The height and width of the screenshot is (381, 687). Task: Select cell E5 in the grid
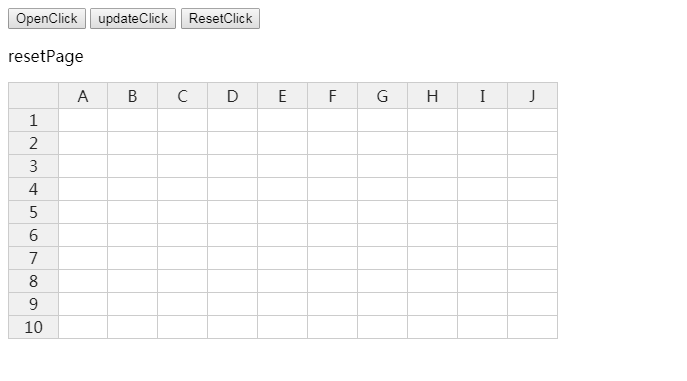click(283, 212)
